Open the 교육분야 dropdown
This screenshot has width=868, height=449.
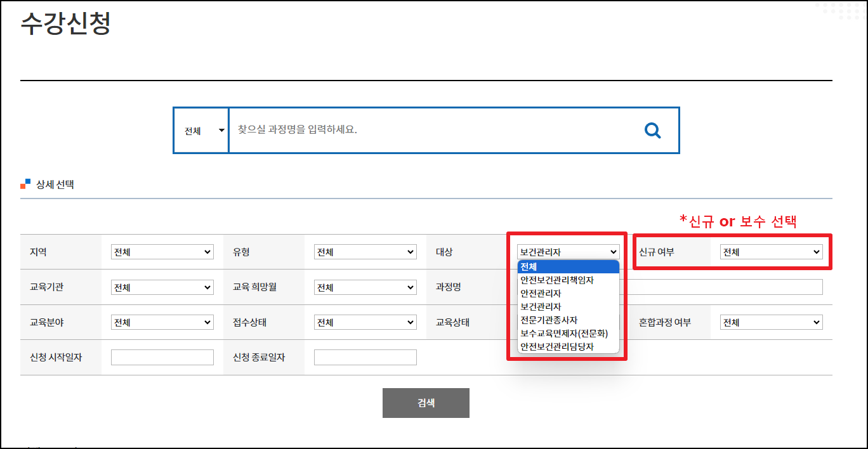[x=162, y=322]
